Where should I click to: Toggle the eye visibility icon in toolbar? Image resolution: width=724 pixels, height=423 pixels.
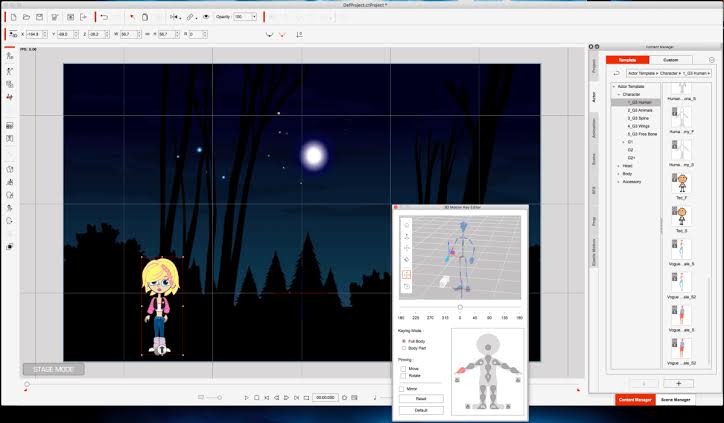[206, 17]
